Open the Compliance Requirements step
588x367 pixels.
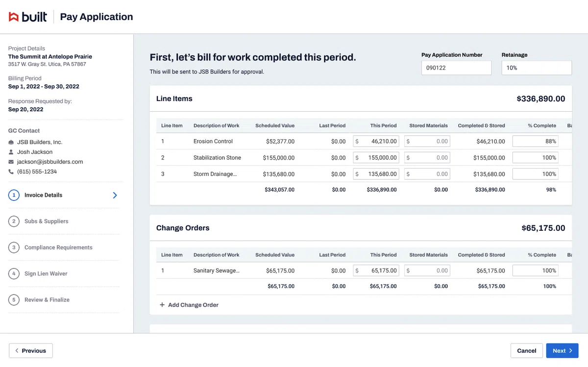(x=58, y=247)
